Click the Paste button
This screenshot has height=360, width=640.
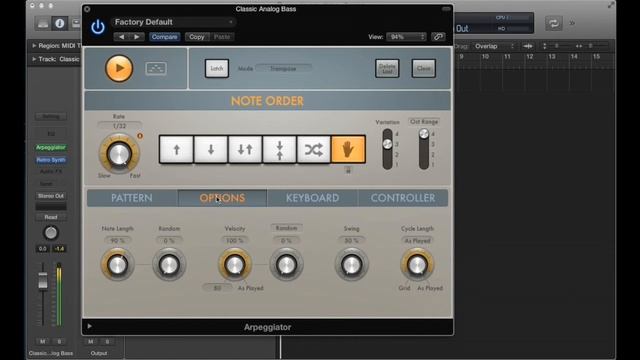click(x=222, y=37)
